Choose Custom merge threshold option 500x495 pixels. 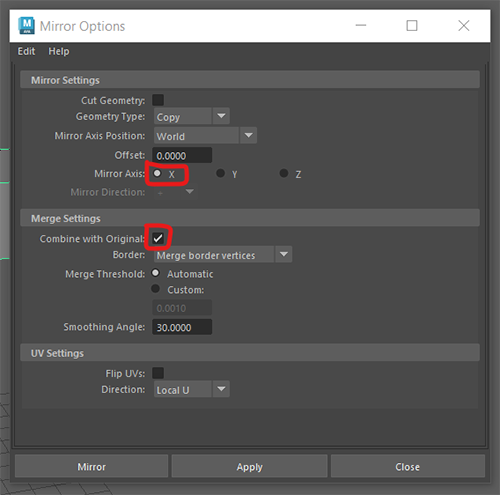pyautogui.click(x=156, y=289)
